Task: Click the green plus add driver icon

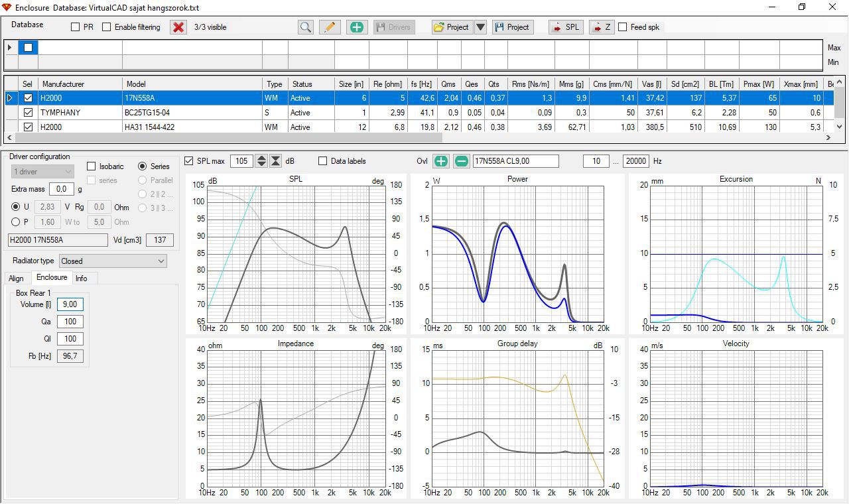Action: point(356,27)
